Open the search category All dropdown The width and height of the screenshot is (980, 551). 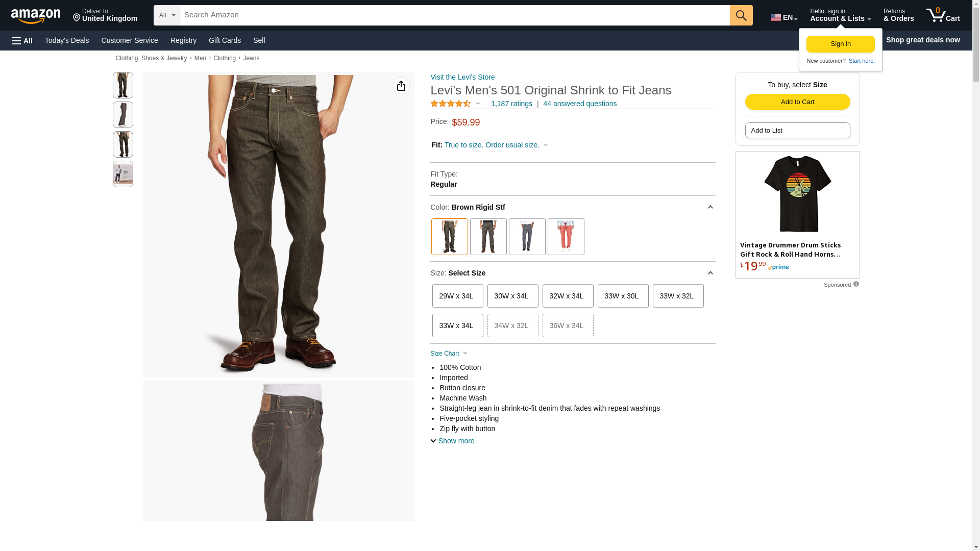(x=167, y=15)
